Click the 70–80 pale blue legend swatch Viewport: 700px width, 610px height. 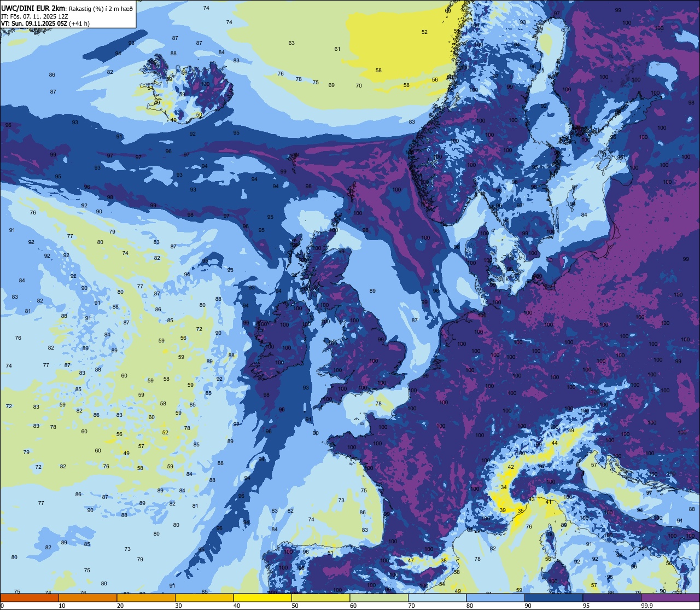(x=437, y=598)
